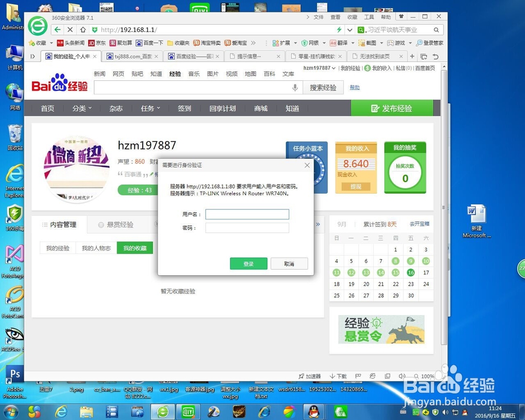The width and height of the screenshot is (525, 420).
Task: Expand the 分类 category dropdown
Action: tap(80, 108)
